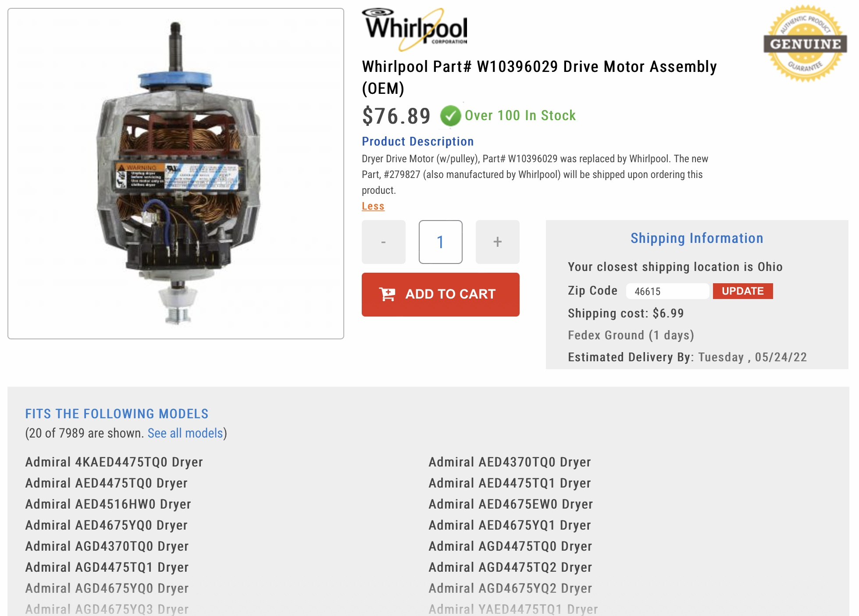
Task: Select Admiral 4KAED4475TQ0 Dryer model
Action: click(x=114, y=462)
